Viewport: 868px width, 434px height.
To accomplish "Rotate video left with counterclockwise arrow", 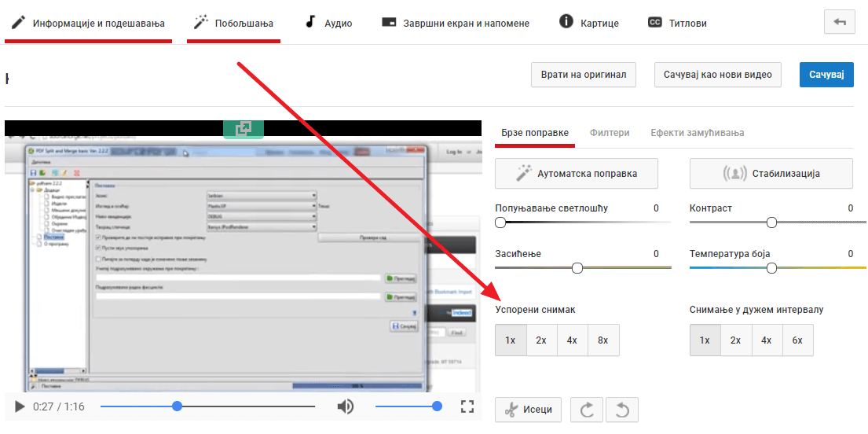I will pos(622,410).
